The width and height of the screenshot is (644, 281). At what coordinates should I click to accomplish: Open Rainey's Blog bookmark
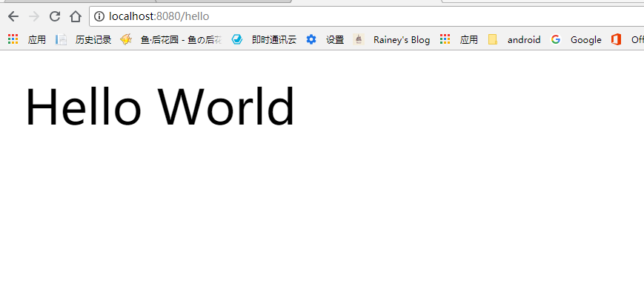[402, 40]
